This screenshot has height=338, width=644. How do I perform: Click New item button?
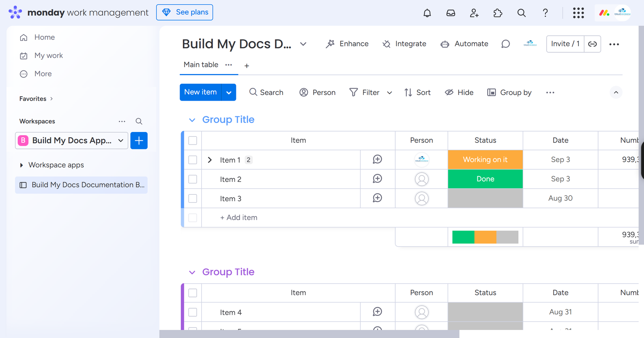tap(200, 92)
